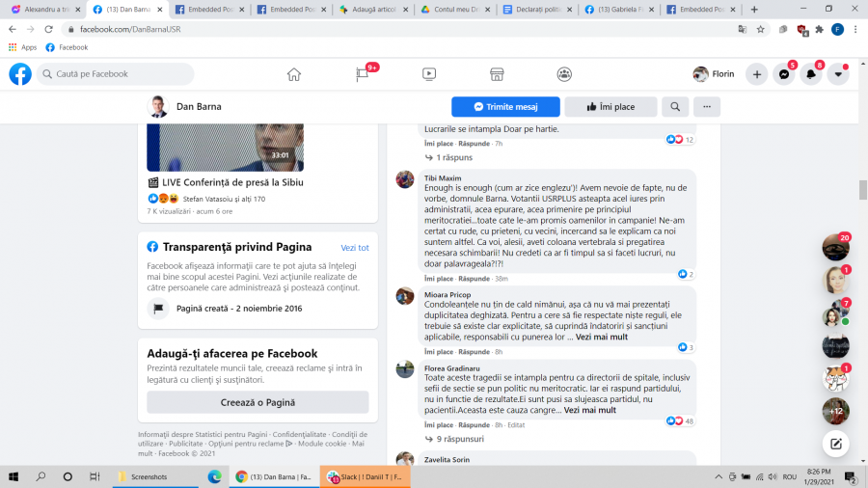Open new message compose icon

(x=835, y=445)
